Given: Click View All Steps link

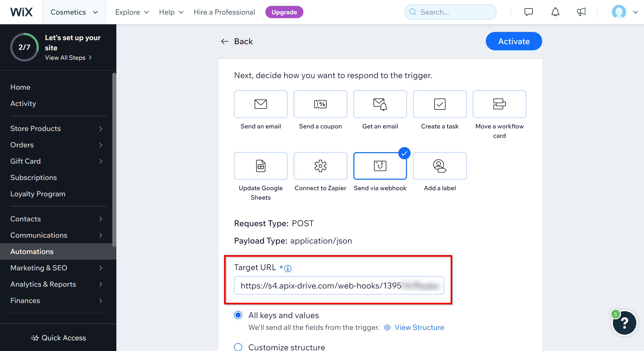Looking at the screenshot, I should 68,58.
